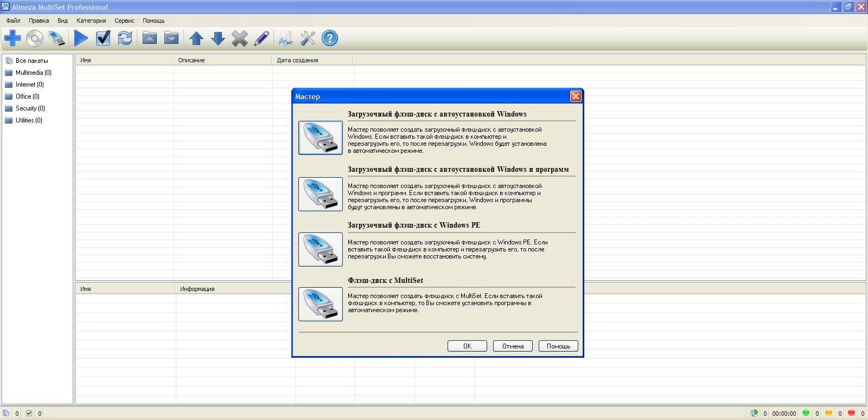
Task: Click the checkmark box toolbar icon
Action: click(x=103, y=38)
